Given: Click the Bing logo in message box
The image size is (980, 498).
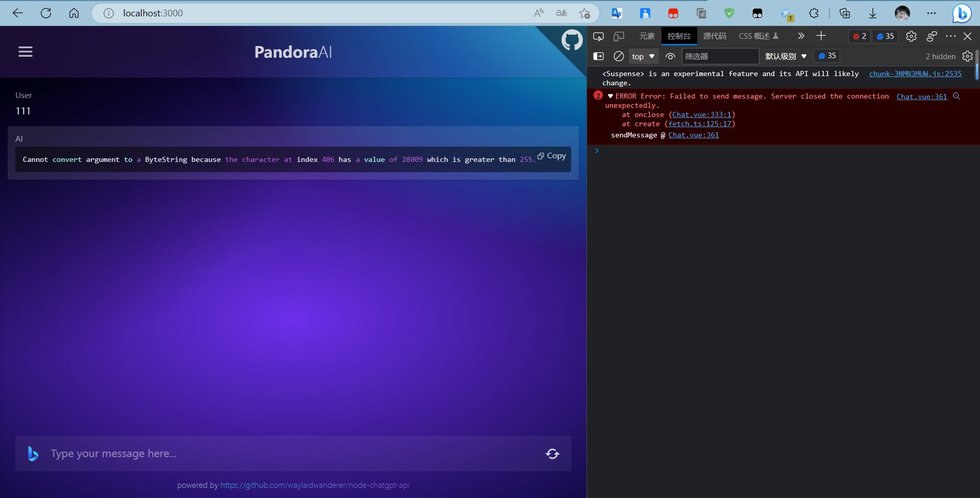Looking at the screenshot, I should 33,454.
